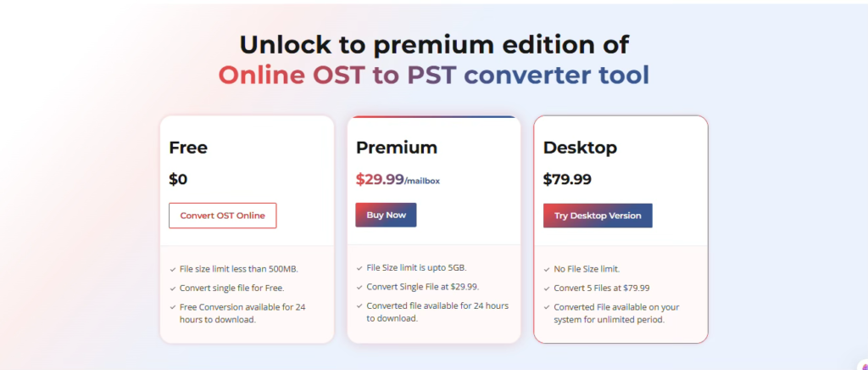Click checkmark beside 'File size limit less than 500MB'
This screenshot has height=370, width=868.
[173, 269]
